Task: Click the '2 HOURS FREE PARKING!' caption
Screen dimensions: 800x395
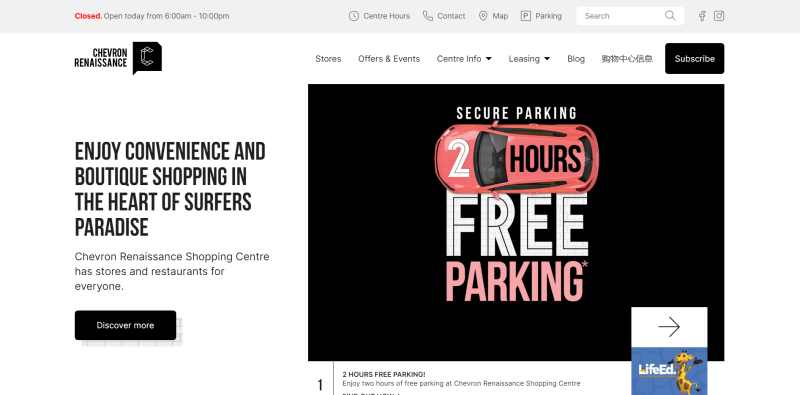Action: (x=384, y=374)
